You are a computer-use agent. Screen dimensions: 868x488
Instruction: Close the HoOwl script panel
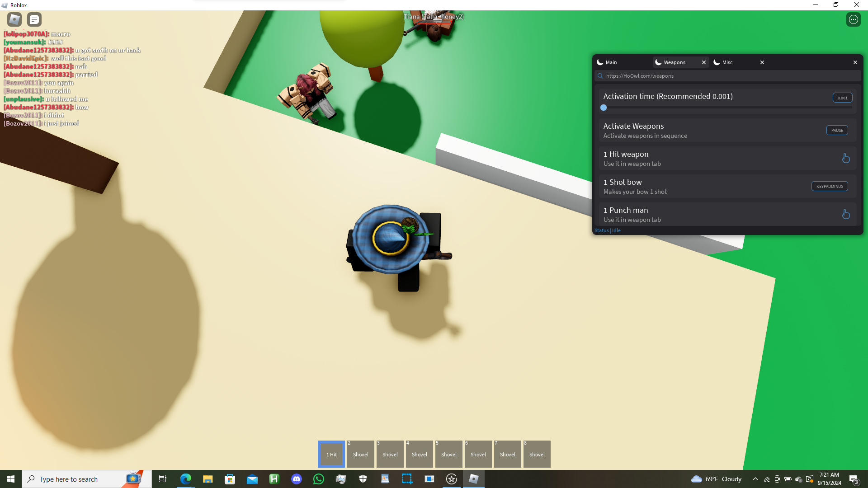point(855,62)
